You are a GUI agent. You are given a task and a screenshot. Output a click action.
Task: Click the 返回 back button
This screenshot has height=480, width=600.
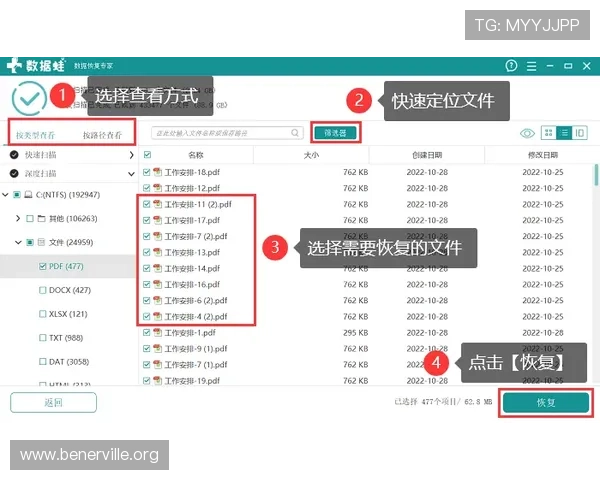[x=53, y=403]
